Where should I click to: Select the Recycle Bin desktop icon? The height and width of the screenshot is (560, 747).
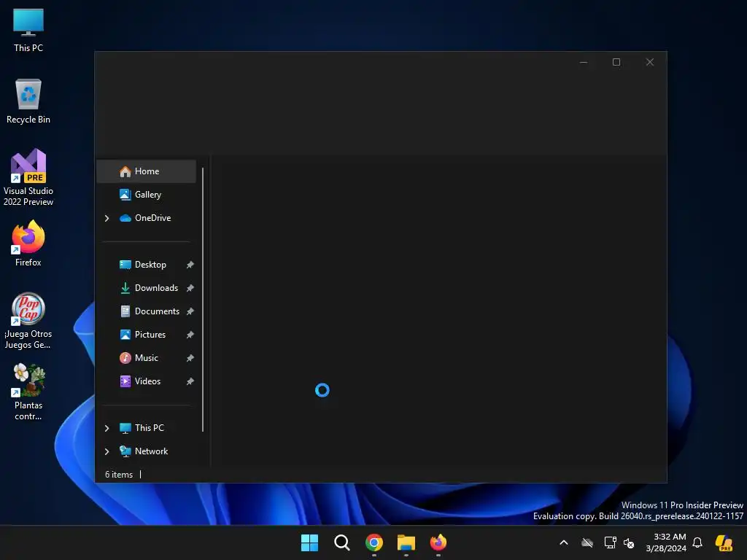click(28, 101)
